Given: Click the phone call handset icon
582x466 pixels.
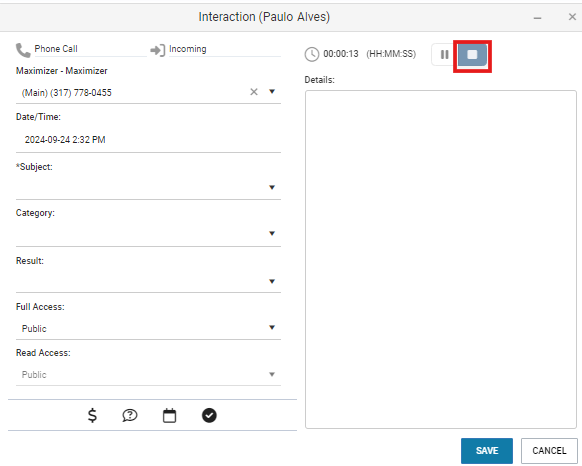Looking at the screenshot, I should [23, 50].
